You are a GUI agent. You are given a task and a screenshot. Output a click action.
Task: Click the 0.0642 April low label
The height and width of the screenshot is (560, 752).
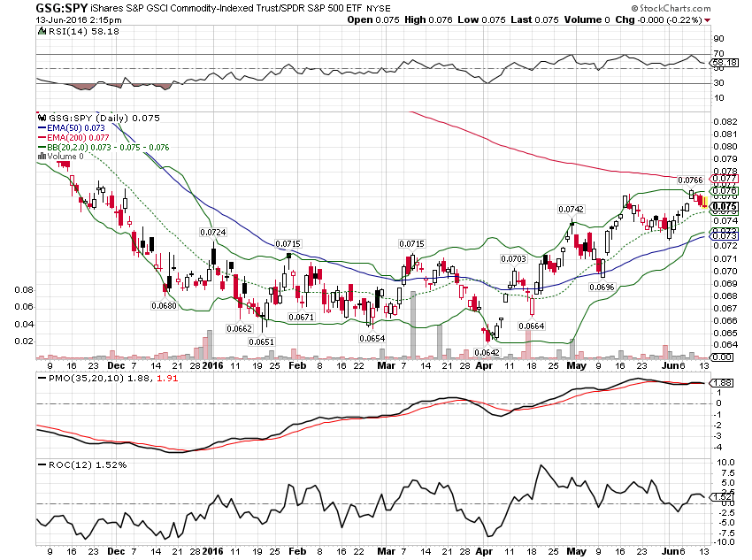click(487, 352)
